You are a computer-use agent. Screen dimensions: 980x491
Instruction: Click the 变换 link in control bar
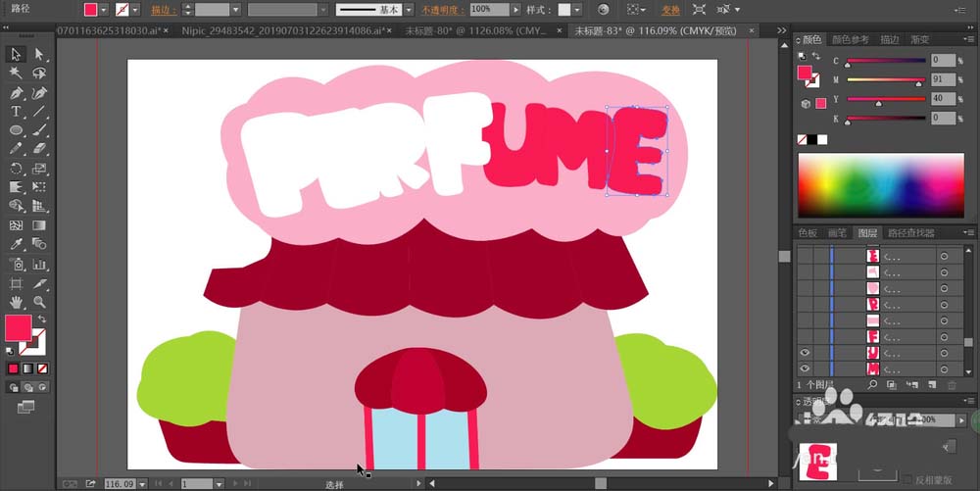[670, 10]
